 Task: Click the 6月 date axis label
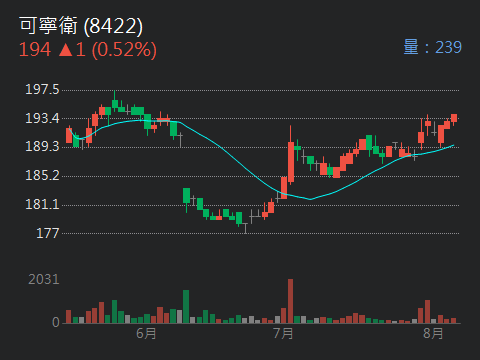click(x=146, y=333)
